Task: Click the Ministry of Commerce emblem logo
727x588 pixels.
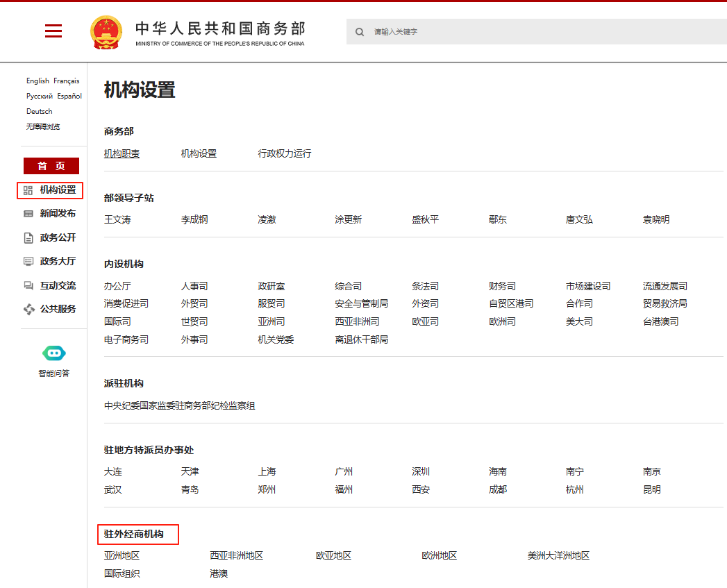Action: 106,32
